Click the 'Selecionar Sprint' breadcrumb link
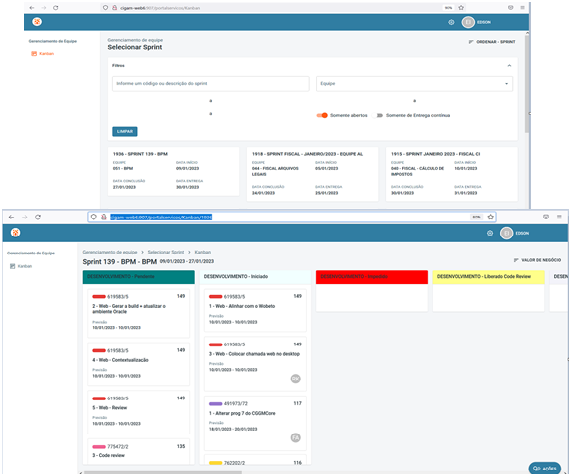The image size is (571, 474). point(166,252)
